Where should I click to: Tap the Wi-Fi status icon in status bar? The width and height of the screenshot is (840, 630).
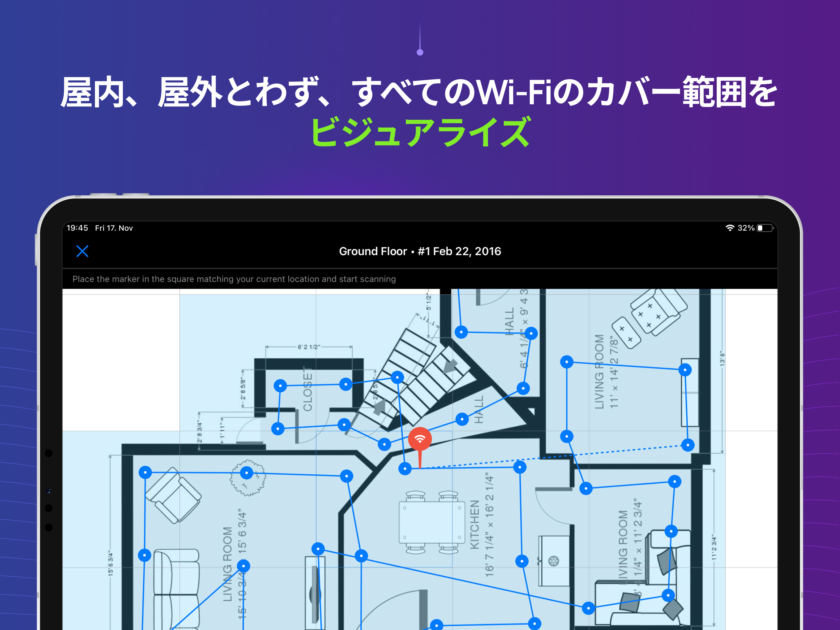730,228
